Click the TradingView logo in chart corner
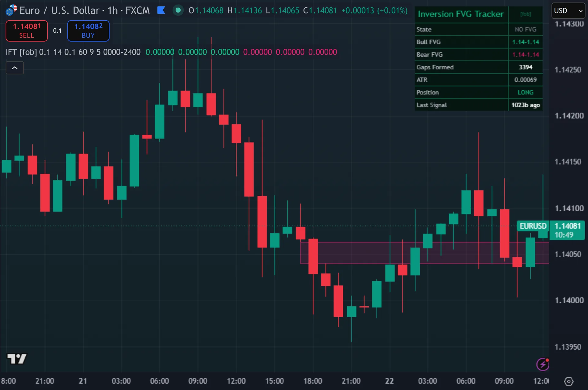This screenshot has width=588, height=390. [17, 358]
